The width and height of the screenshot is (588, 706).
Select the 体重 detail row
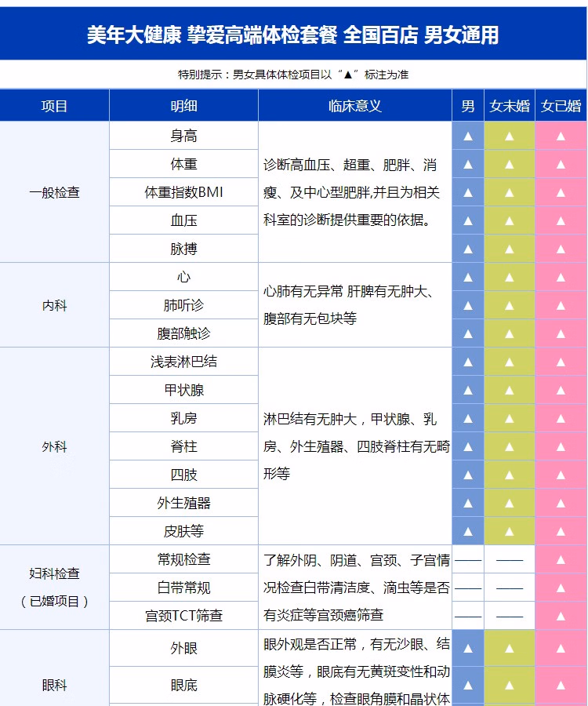tap(183, 164)
